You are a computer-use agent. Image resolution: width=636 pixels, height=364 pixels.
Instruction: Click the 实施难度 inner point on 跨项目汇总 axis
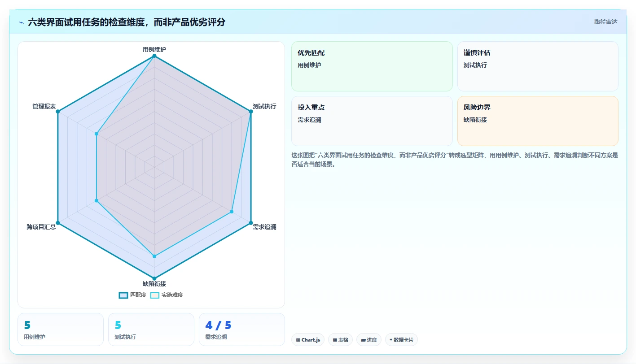click(x=96, y=200)
